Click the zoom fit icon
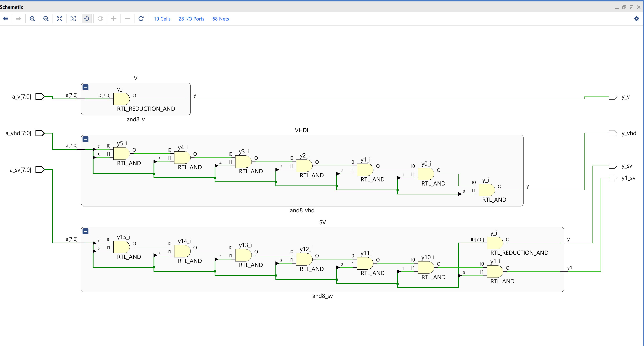This screenshot has height=346, width=644. click(x=59, y=19)
